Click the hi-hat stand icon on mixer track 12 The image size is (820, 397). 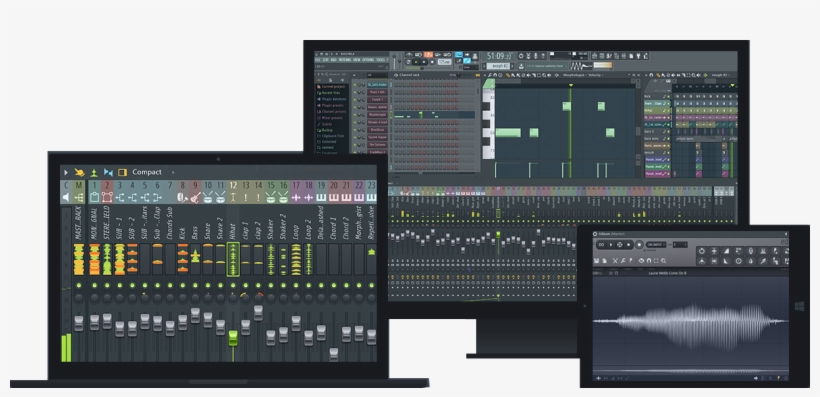[233, 197]
